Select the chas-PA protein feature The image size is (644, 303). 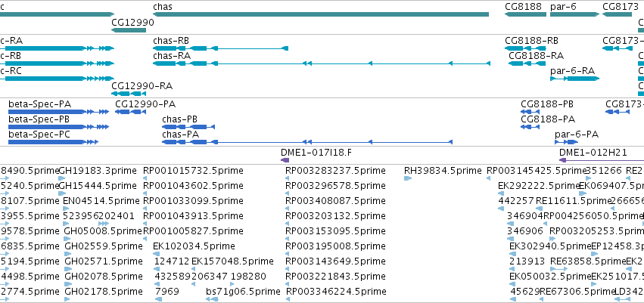point(307,142)
